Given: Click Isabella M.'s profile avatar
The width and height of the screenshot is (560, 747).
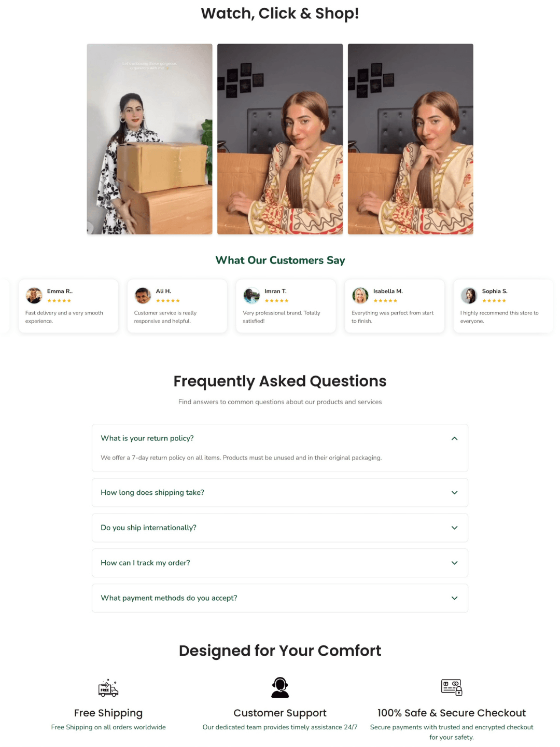Looking at the screenshot, I should [360, 296].
